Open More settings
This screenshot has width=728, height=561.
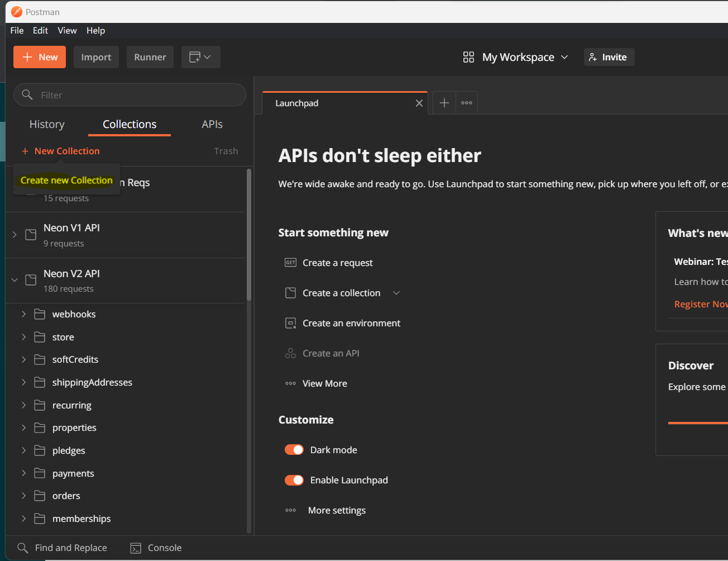coord(337,510)
